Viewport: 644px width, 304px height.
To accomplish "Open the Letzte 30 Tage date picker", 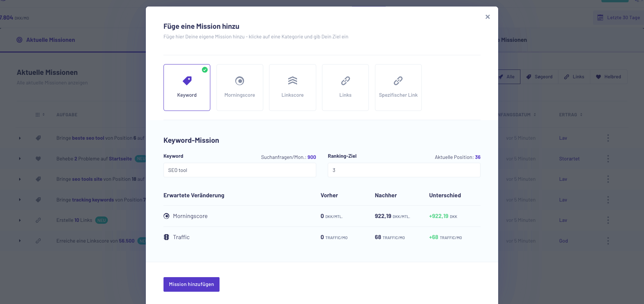I will tap(619, 18).
